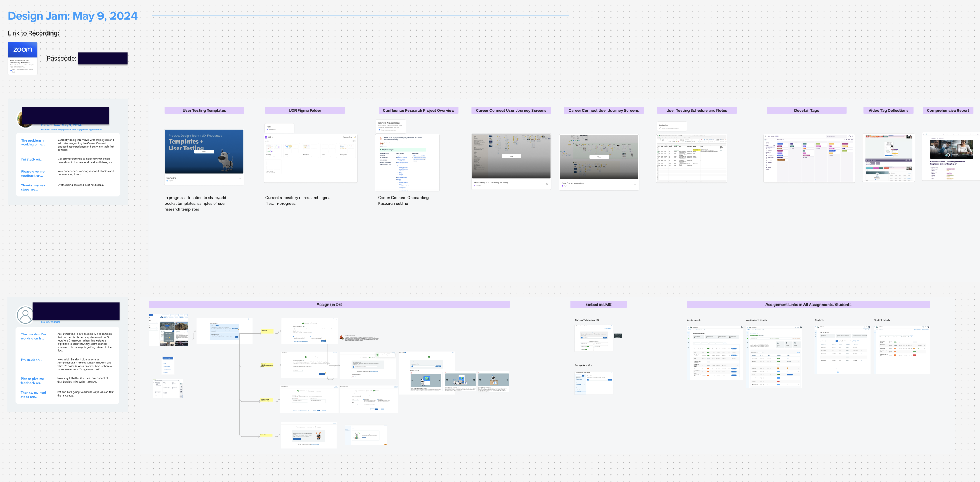Screen dimensions: 980x482
Task: Click the Zoom logo on the recording card
Action: pyautogui.click(x=22, y=50)
